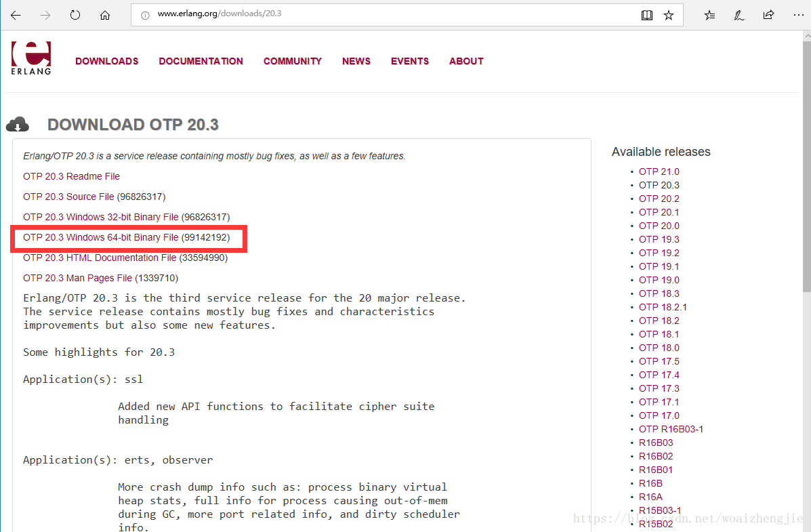The height and width of the screenshot is (532, 811).
Task: Select OTP 18.0 release
Action: 659,348
